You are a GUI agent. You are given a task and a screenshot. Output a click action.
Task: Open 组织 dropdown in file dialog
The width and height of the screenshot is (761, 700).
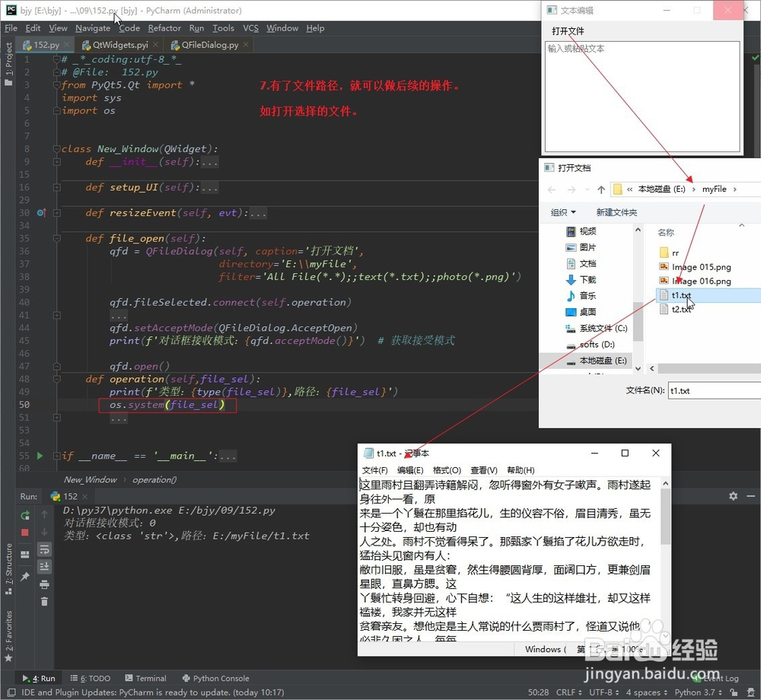coord(563,212)
